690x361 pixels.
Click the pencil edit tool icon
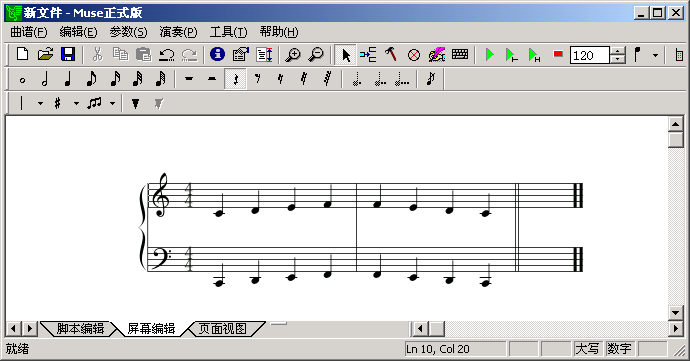437,55
